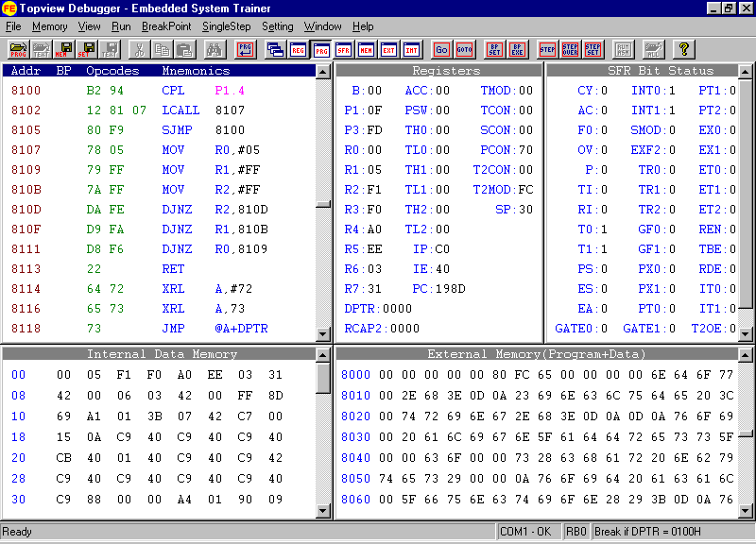The width and height of the screenshot is (756, 544).
Task: Toggle the SFR window toolbar button
Action: click(x=344, y=49)
